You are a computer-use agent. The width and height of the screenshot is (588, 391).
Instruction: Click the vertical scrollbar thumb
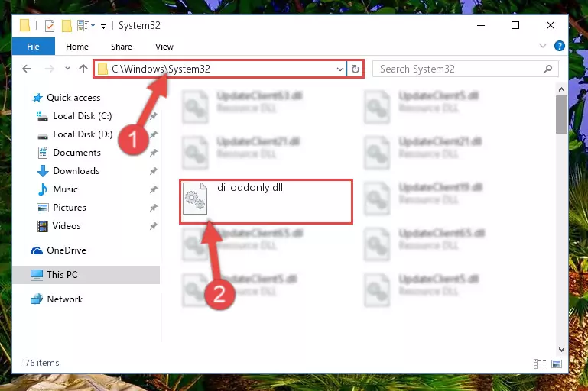coord(561,115)
